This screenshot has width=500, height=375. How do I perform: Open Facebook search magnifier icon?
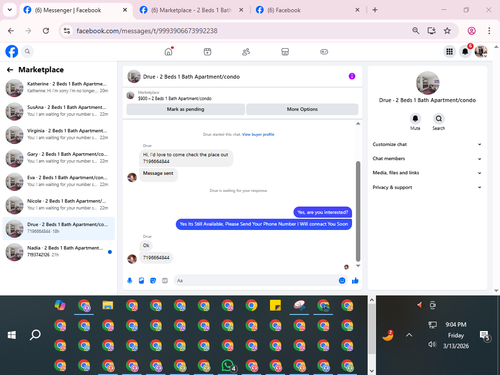click(27, 52)
